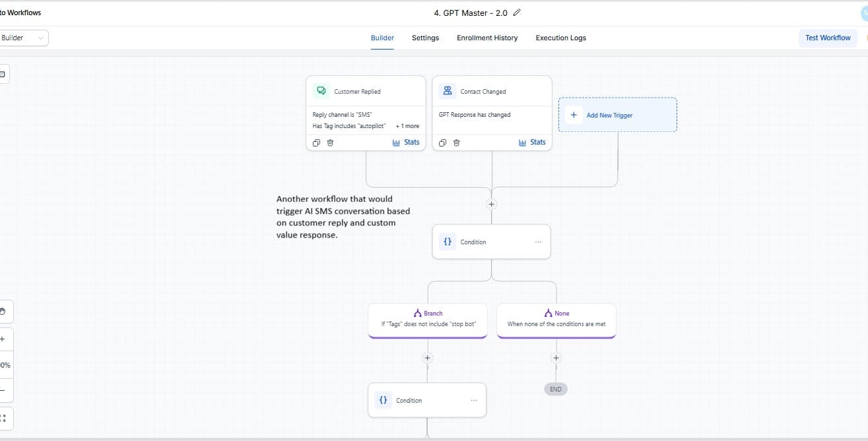
Task: Open the Enrollment History tab
Action: [487, 38]
